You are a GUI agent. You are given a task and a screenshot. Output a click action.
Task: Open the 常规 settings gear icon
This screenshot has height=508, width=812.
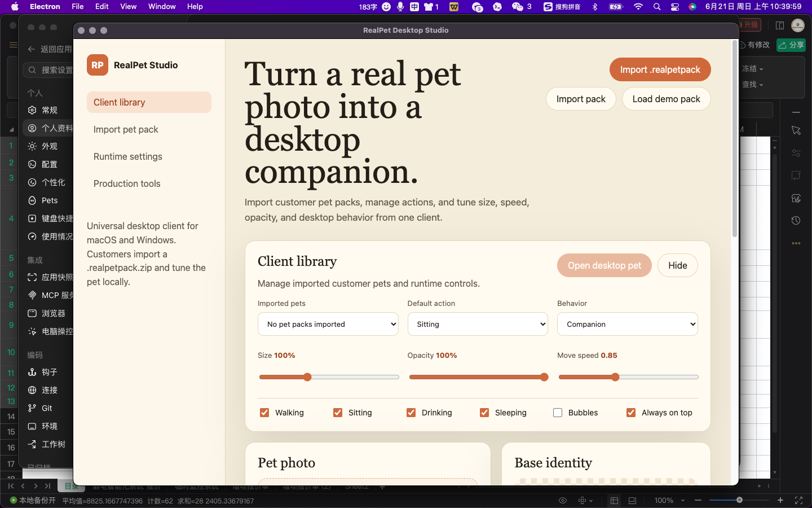click(x=32, y=110)
